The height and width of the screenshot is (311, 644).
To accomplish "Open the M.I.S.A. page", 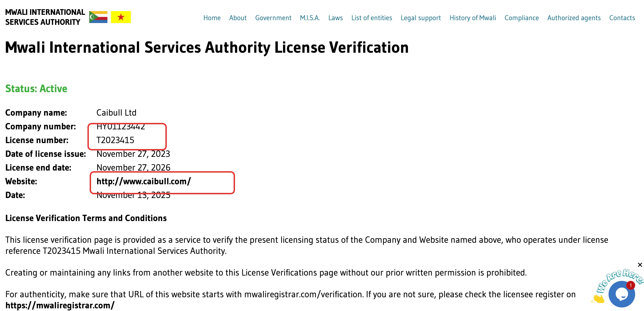I will tap(310, 18).
